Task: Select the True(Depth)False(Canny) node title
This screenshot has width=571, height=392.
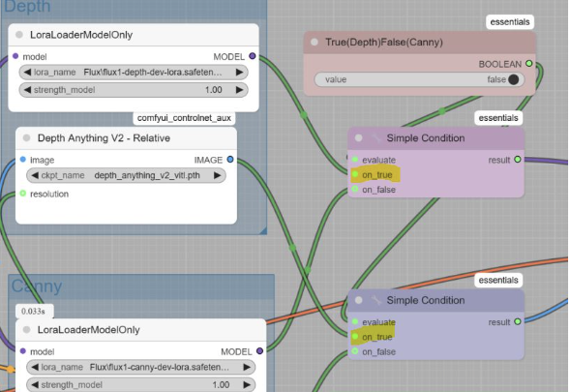Action: (384, 42)
